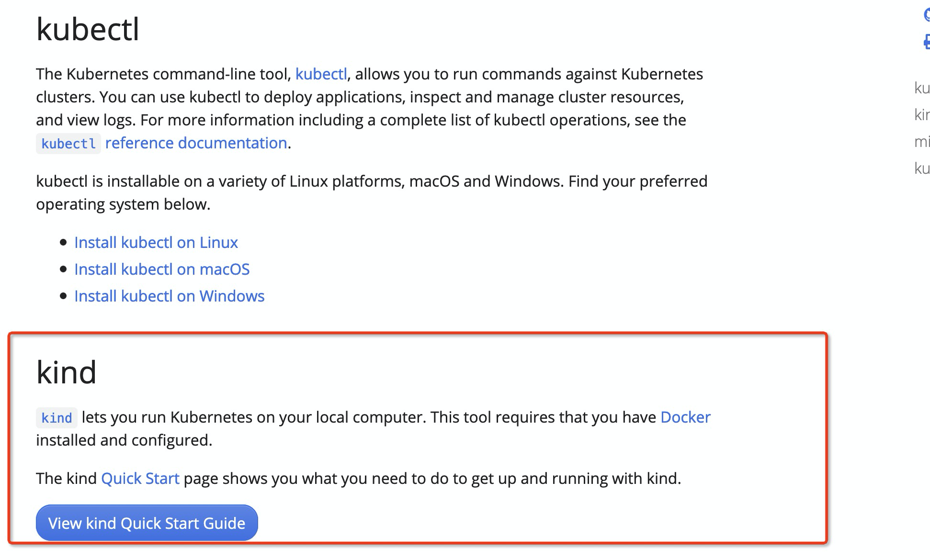Image resolution: width=930 pixels, height=560 pixels.
Task: Open the blue kubectl link in the intro paragraph
Action: click(321, 74)
